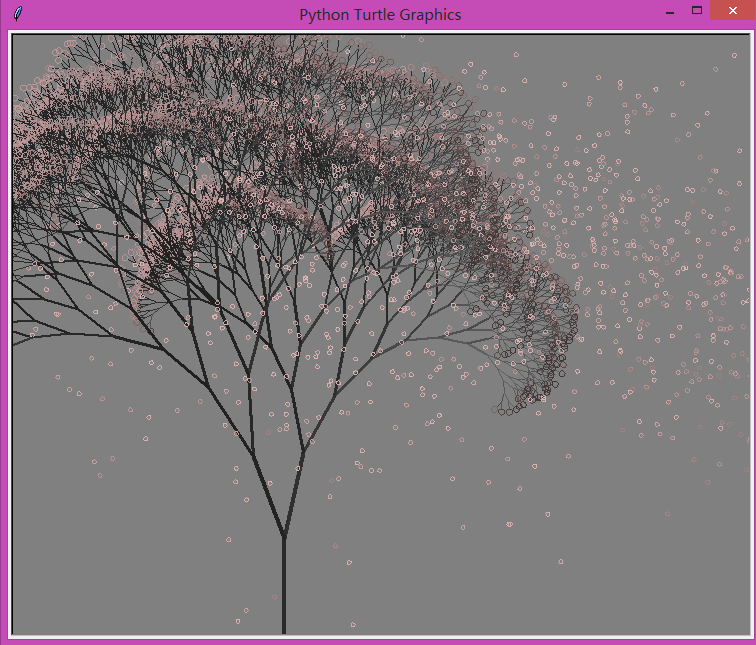Minimize the Python Turtle Graphics window
The image size is (756, 645).
pos(670,12)
